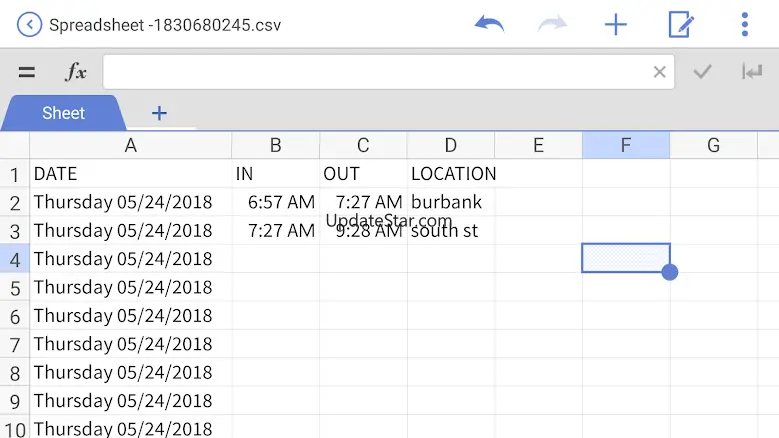The image size is (779, 438).
Task: Click the selection handle on cell F4
Action: [669, 272]
